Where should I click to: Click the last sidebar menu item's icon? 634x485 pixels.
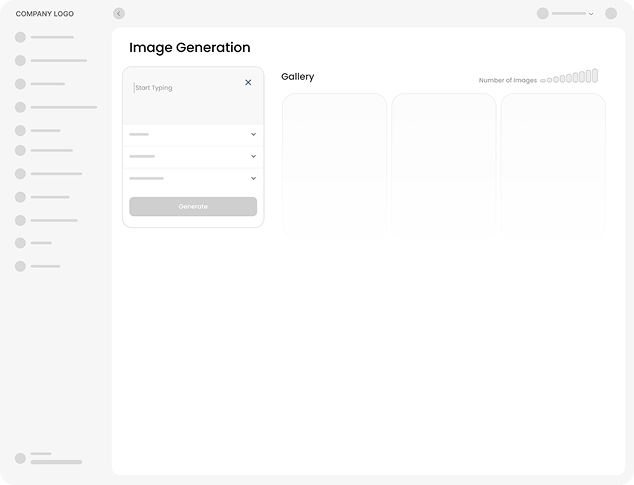20,266
